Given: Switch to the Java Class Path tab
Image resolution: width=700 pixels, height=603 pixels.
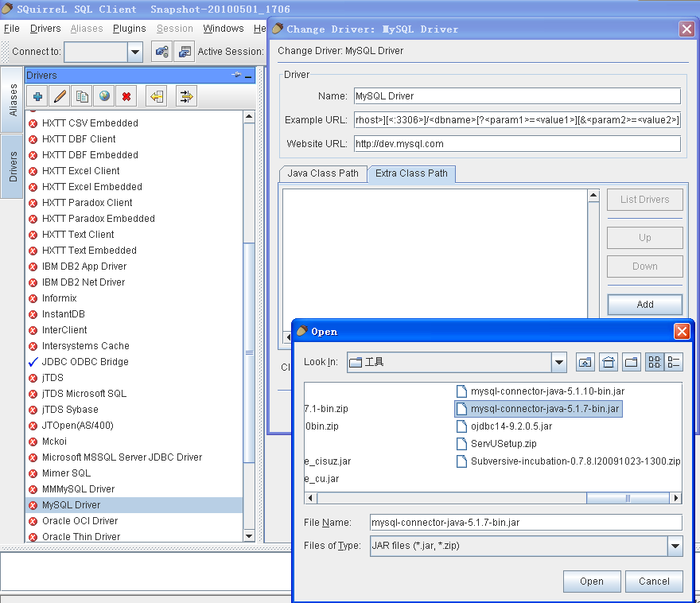Looking at the screenshot, I should (323, 174).
